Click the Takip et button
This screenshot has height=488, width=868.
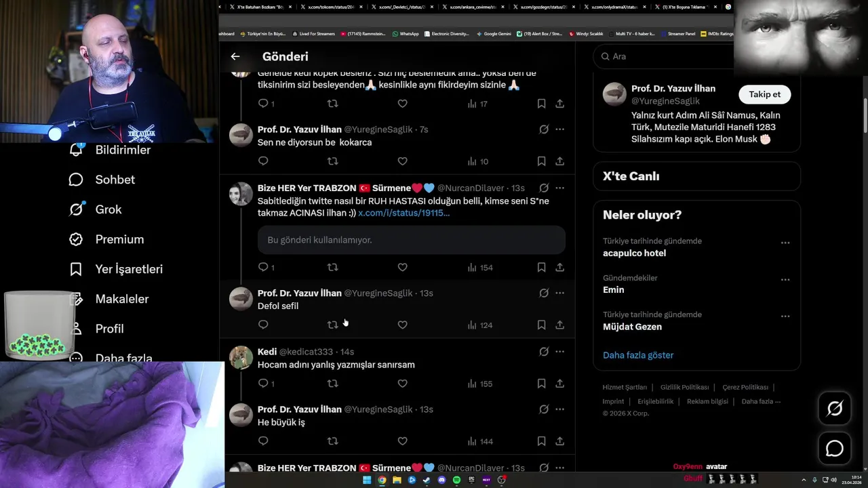764,94
